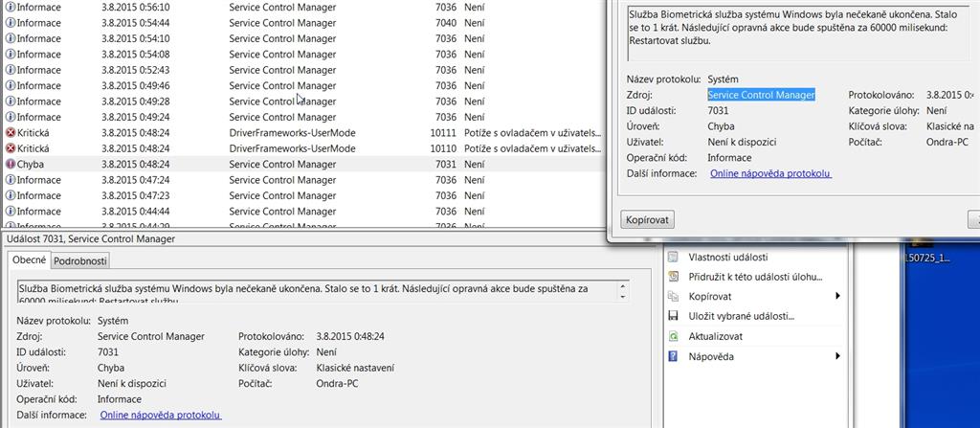Click the highlighted Service Control Manager text in dialog
Screen dimensions: 980x428
click(x=761, y=95)
